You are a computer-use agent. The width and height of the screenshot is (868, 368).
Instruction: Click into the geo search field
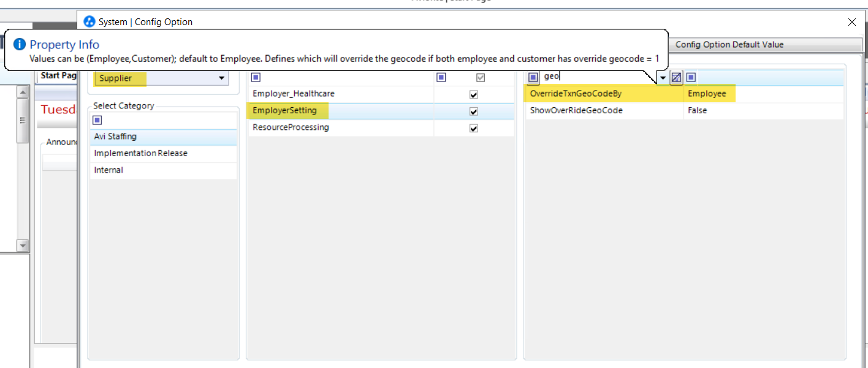pyautogui.click(x=598, y=77)
